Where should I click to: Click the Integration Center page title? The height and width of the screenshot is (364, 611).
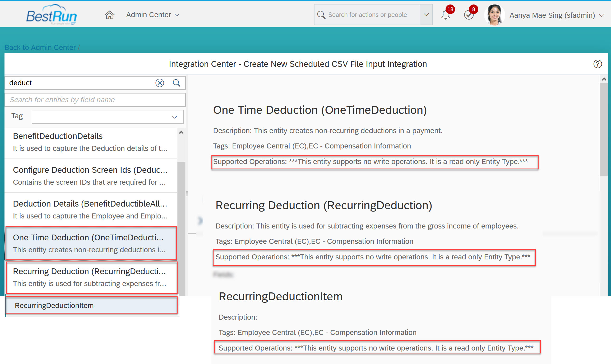point(298,64)
